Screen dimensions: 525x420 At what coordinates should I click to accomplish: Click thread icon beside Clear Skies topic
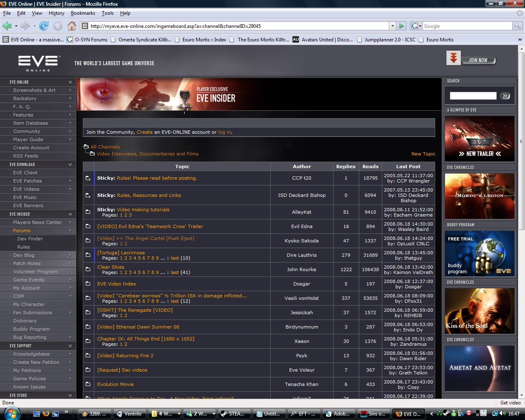click(88, 269)
